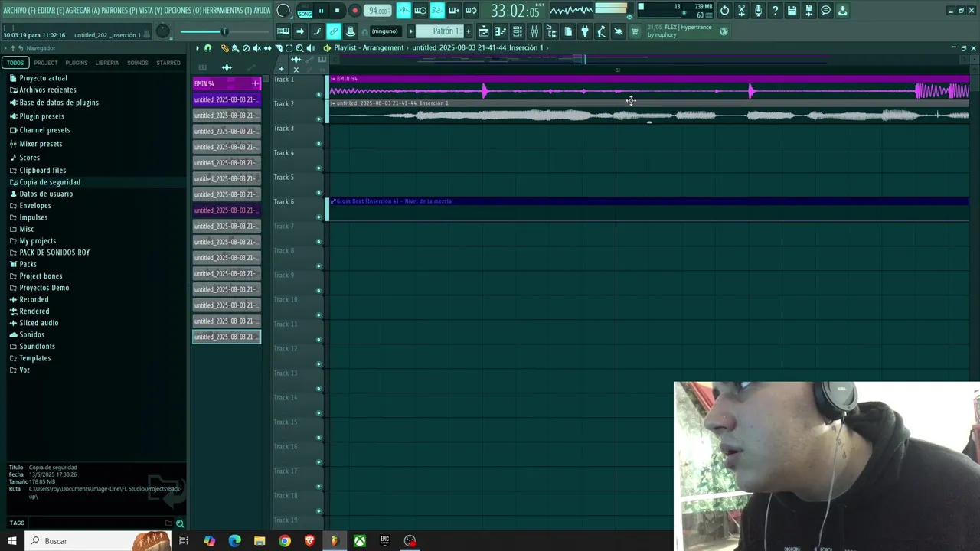The image size is (980, 551).
Task: Open the Soundfonts folder in browser
Action: [37, 347]
